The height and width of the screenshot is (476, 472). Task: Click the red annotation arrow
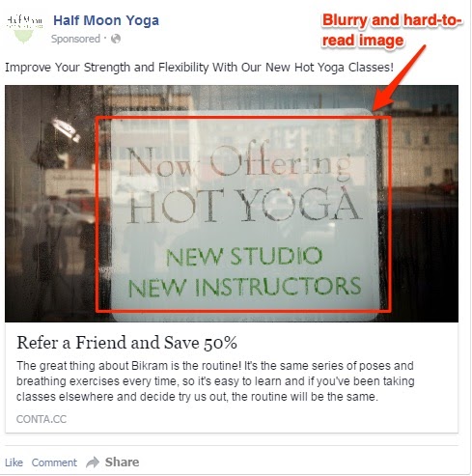click(x=399, y=78)
